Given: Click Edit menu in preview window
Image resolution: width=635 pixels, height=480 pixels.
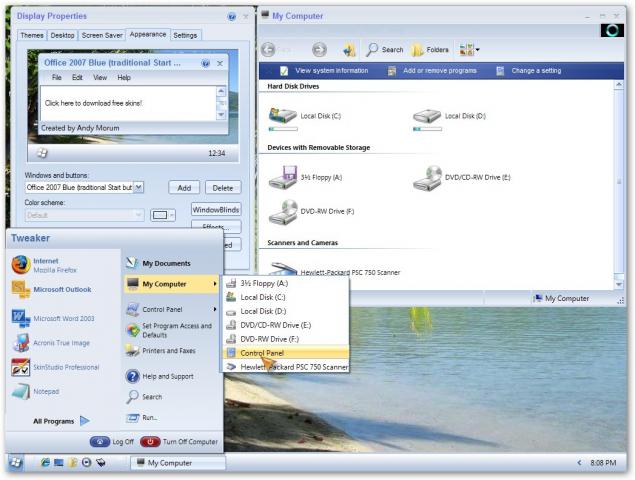Looking at the screenshot, I should [x=77, y=77].
